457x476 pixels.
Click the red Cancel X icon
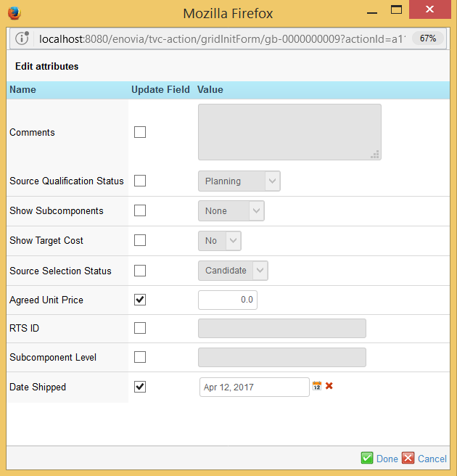(x=408, y=458)
